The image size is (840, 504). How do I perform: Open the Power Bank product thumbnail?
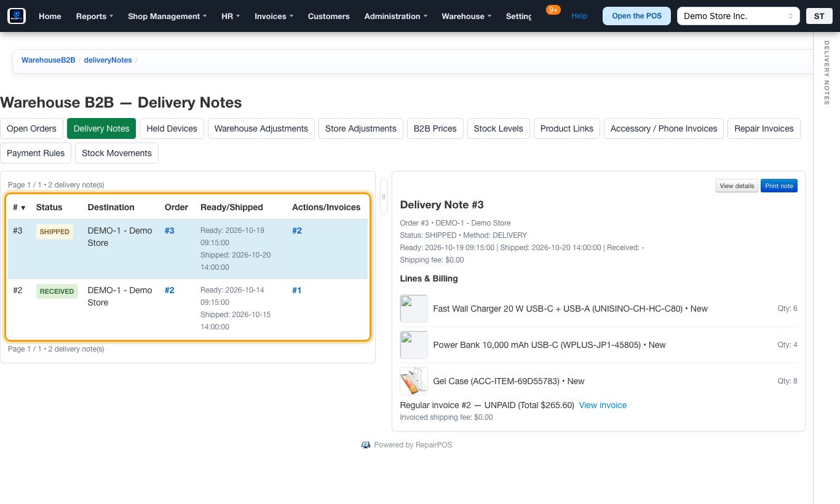pyautogui.click(x=414, y=345)
